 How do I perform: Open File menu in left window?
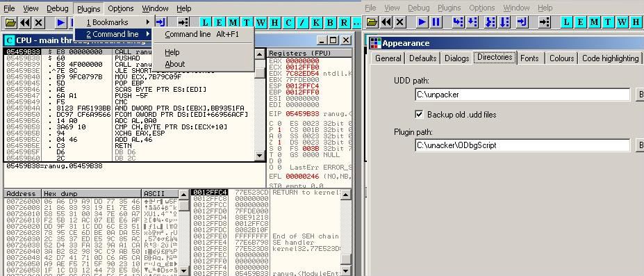tap(9, 8)
